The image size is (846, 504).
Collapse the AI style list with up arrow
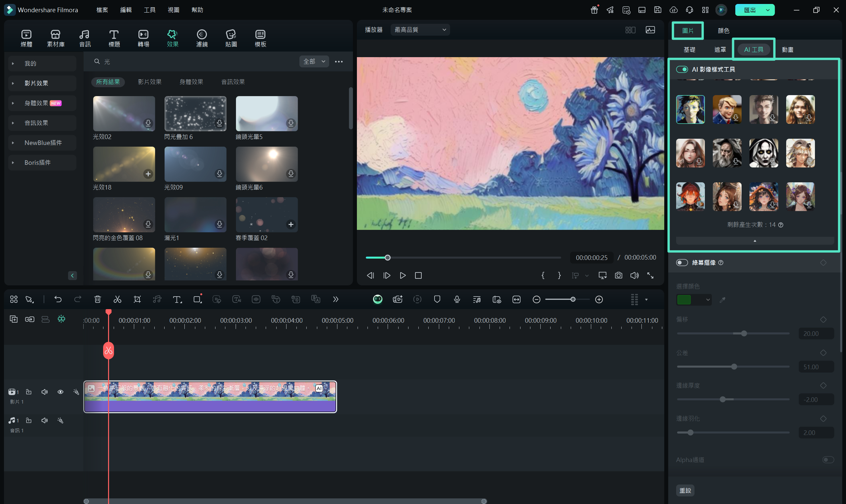(x=754, y=240)
